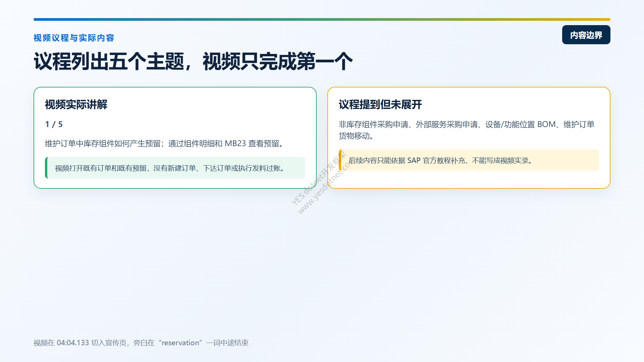Click the headline 议程列出五个主题，视频只完成第一个
This screenshot has width=644, height=362.
click(193, 61)
